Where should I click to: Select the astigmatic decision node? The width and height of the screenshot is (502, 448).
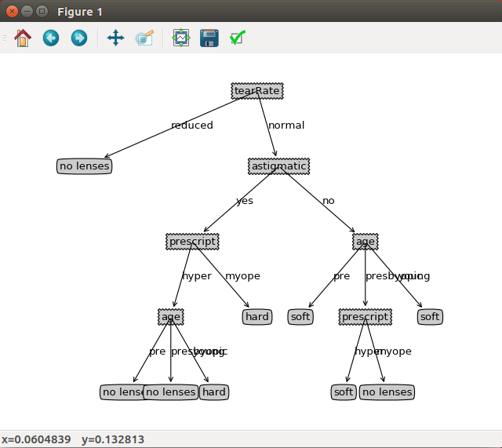279,166
